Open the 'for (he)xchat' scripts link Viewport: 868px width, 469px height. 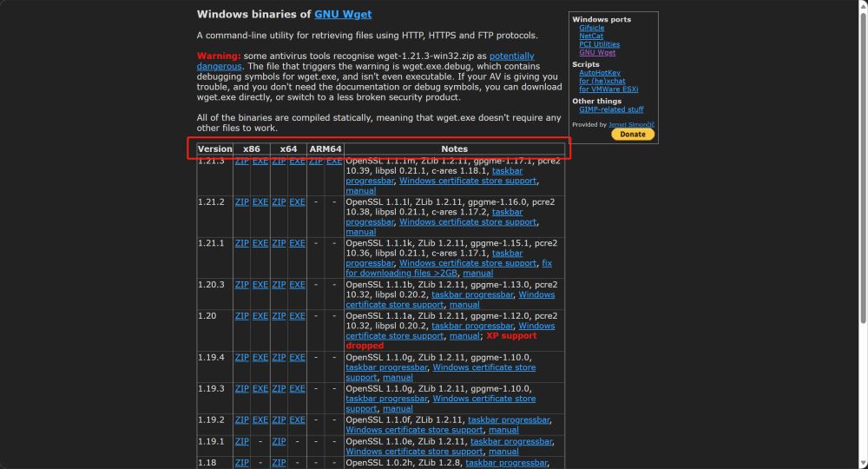coord(602,81)
